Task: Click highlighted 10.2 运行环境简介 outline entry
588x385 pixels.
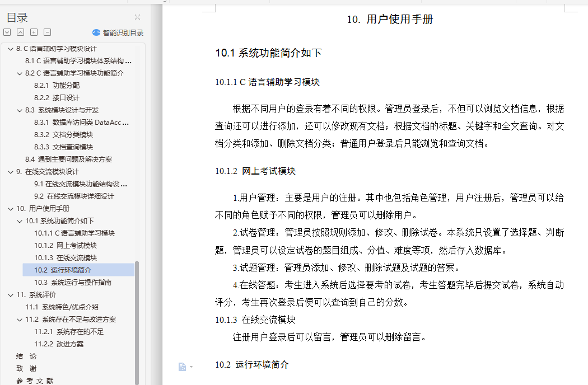Action: click(78, 270)
